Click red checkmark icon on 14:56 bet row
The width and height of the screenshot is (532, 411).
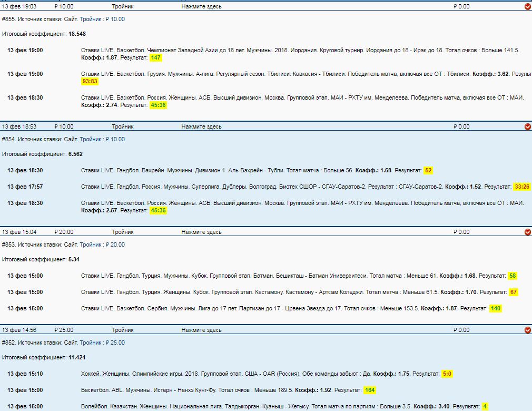[528, 330]
